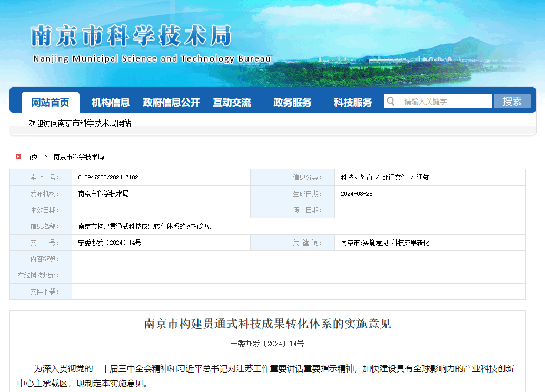Click the 发布机构 label cell

coord(41,194)
